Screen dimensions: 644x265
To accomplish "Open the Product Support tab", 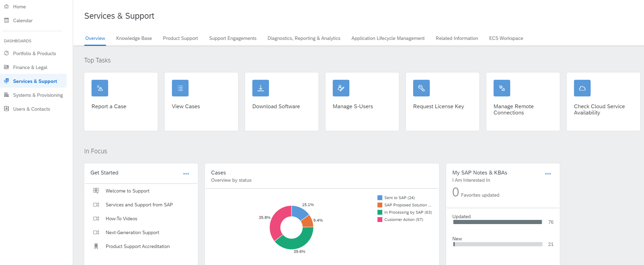I will click(181, 38).
